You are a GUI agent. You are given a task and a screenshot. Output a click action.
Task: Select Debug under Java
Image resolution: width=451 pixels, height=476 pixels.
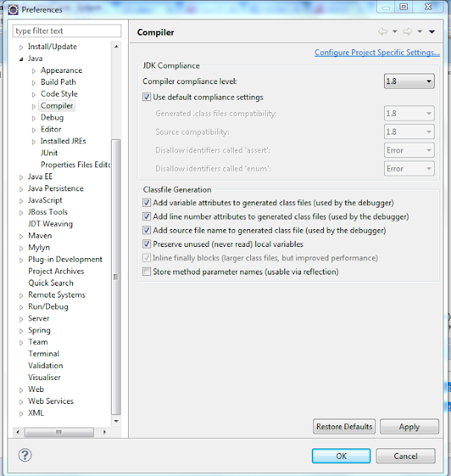(x=52, y=118)
